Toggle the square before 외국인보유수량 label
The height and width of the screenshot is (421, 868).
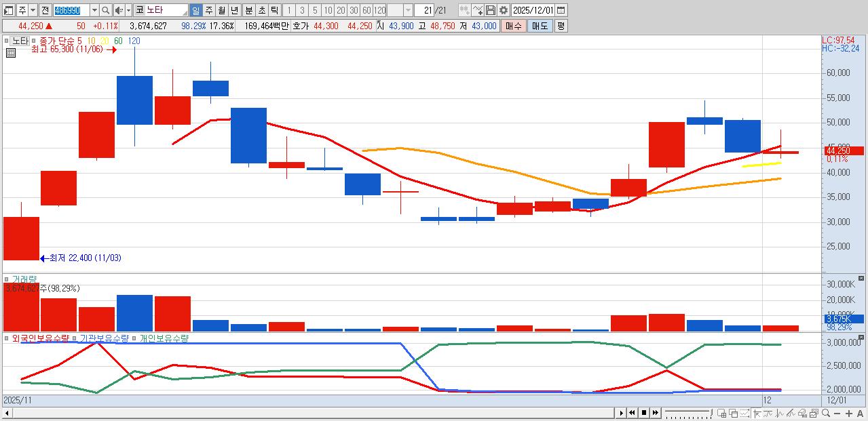click(6, 338)
